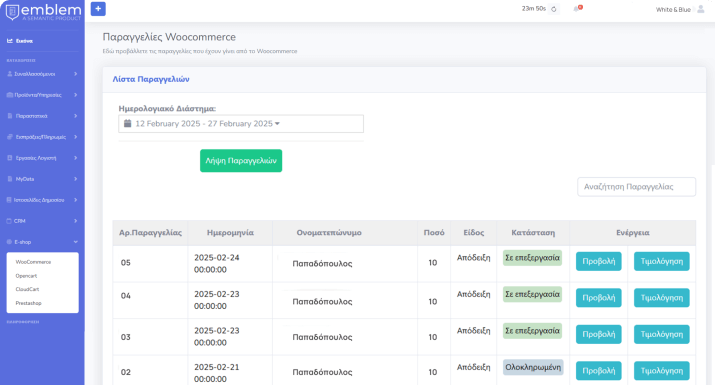The height and width of the screenshot is (385, 717).
Task: Click the Ποσό column header
Action: 434,232
